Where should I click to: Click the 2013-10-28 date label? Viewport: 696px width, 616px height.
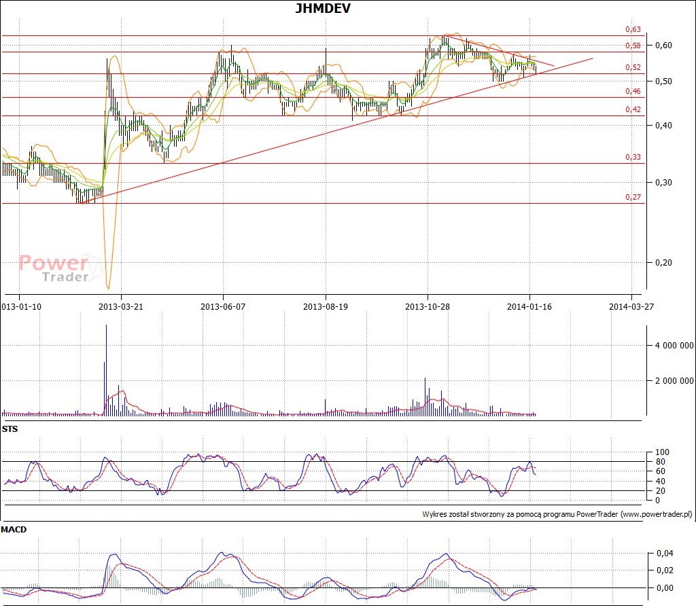click(428, 306)
